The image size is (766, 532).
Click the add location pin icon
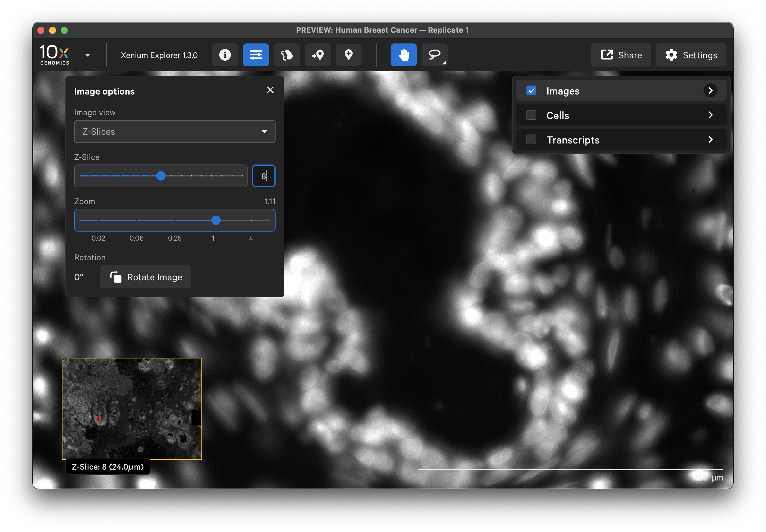(x=349, y=55)
